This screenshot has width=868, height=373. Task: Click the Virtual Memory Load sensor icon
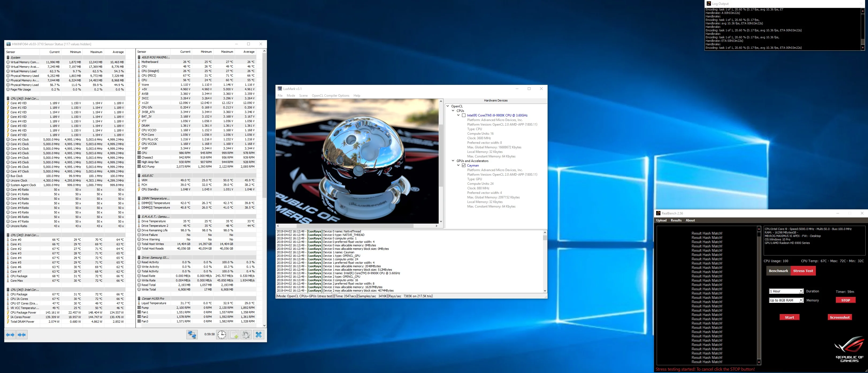click(8, 71)
